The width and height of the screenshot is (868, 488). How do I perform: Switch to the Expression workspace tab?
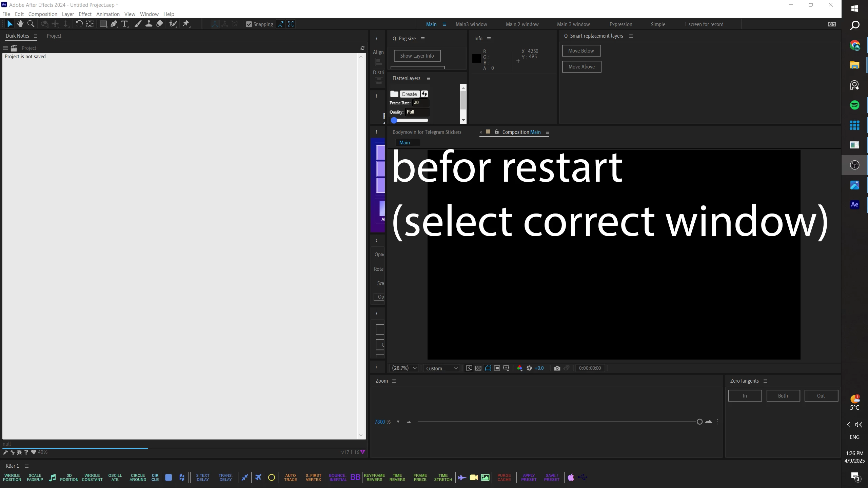click(620, 24)
